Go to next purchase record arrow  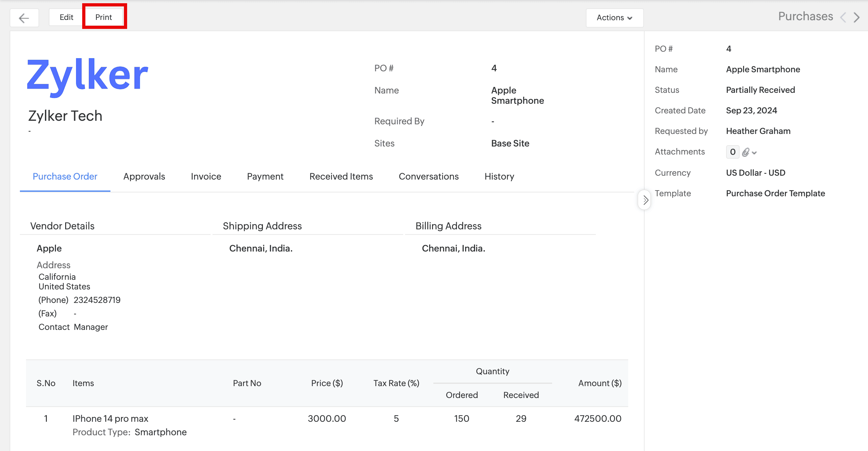[856, 17]
